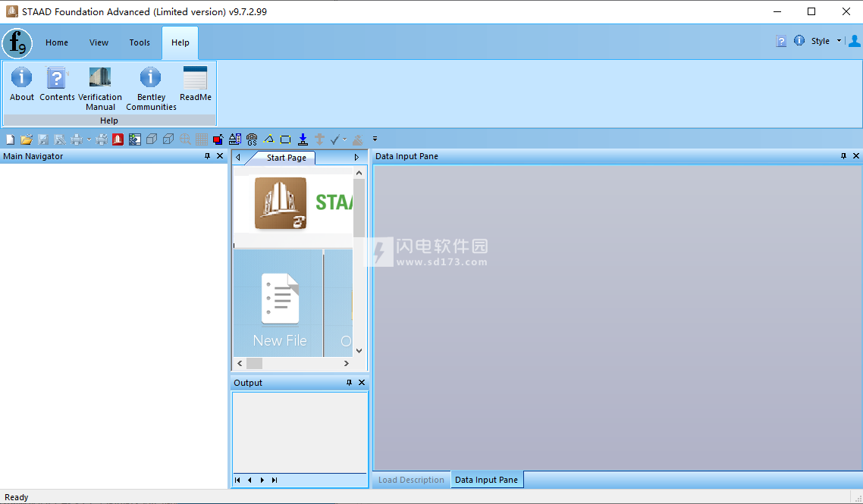Image resolution: width=863 pixels, height=504 pixels.
Task: Click the zoom magnifier toolbar icon
Action: tap(186, 139)
